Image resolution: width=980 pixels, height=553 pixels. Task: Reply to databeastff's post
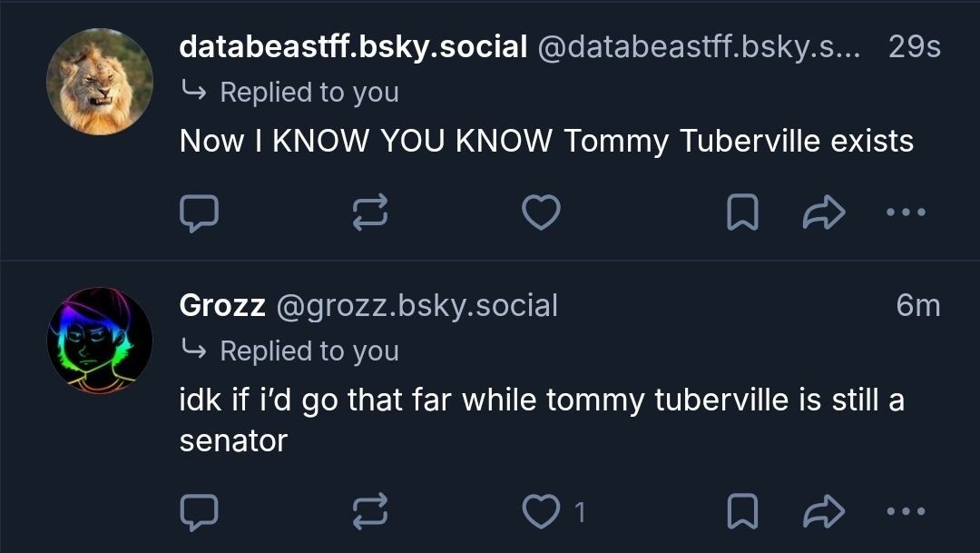(199, 212)
